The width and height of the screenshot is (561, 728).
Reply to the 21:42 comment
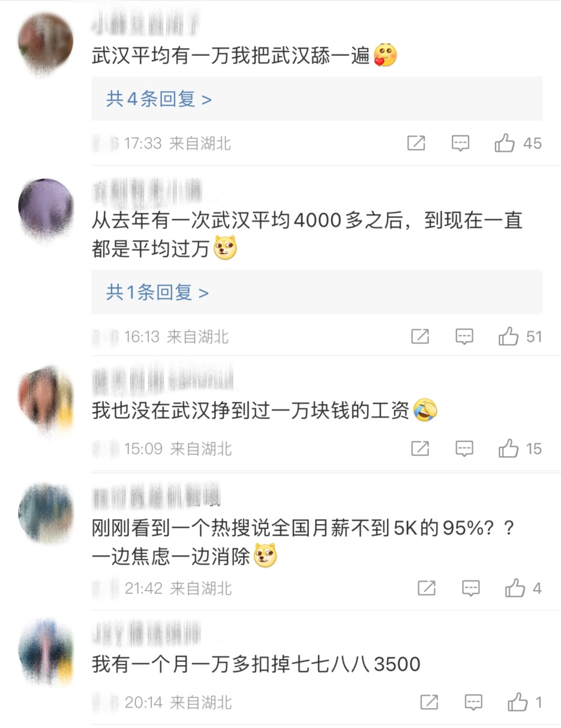(x=471, y=589)
